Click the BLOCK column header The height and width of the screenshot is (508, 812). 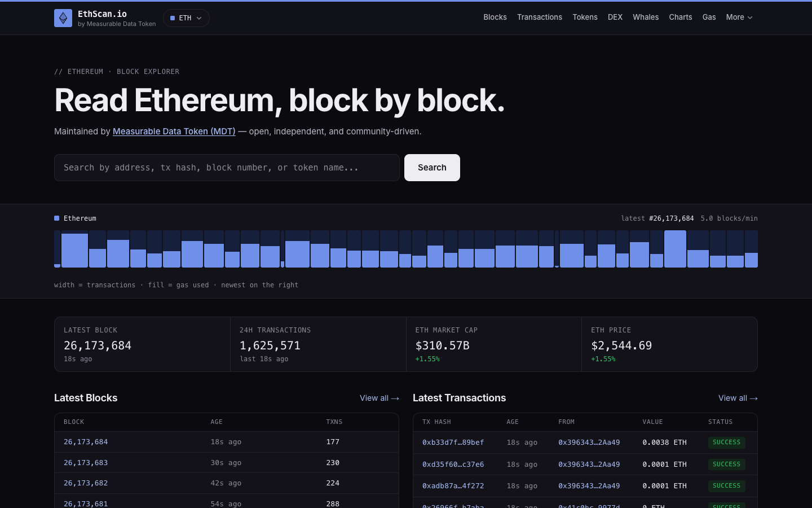(x=74, y=422)
